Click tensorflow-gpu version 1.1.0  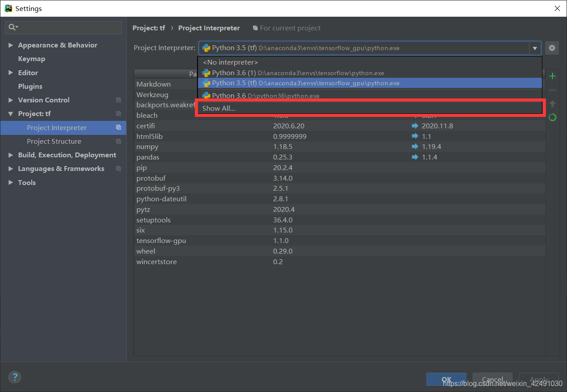click(281, 241)
